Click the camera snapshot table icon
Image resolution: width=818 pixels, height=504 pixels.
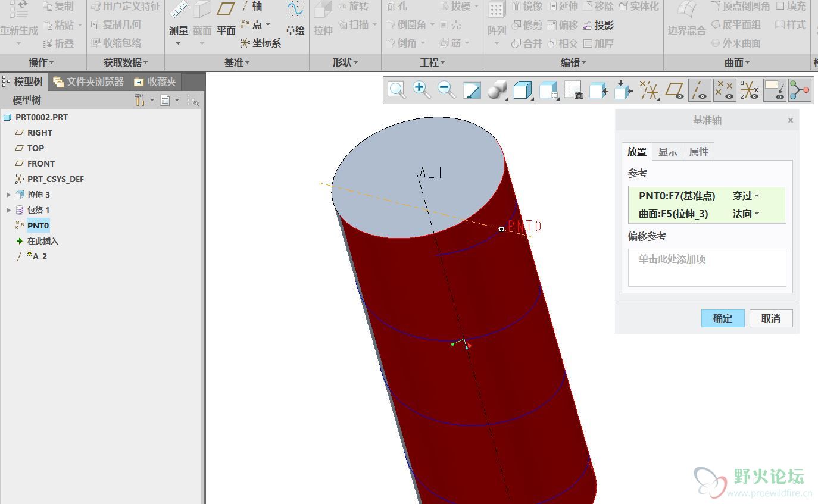click(x=573, y=90)
